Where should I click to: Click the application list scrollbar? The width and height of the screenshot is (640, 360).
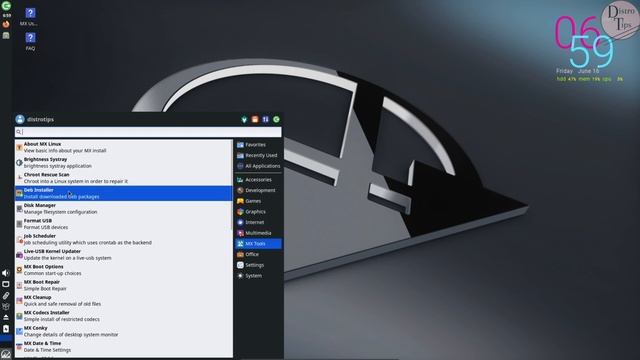tap(233, 184)
